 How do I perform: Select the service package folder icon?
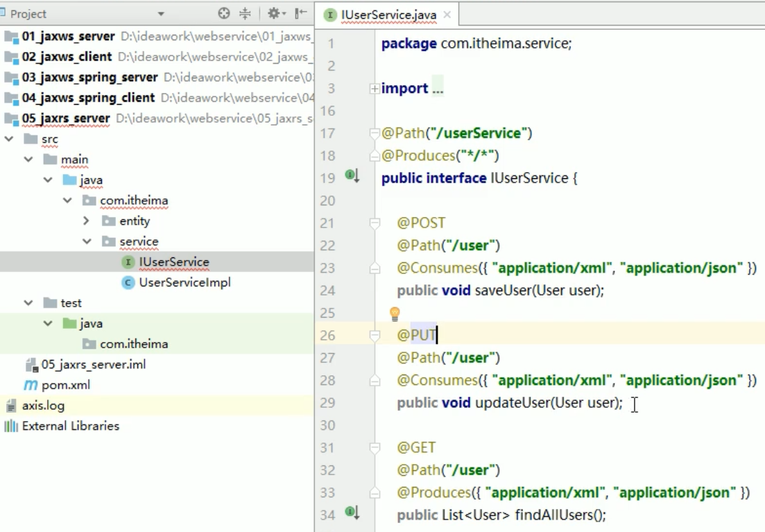(108, 241)
